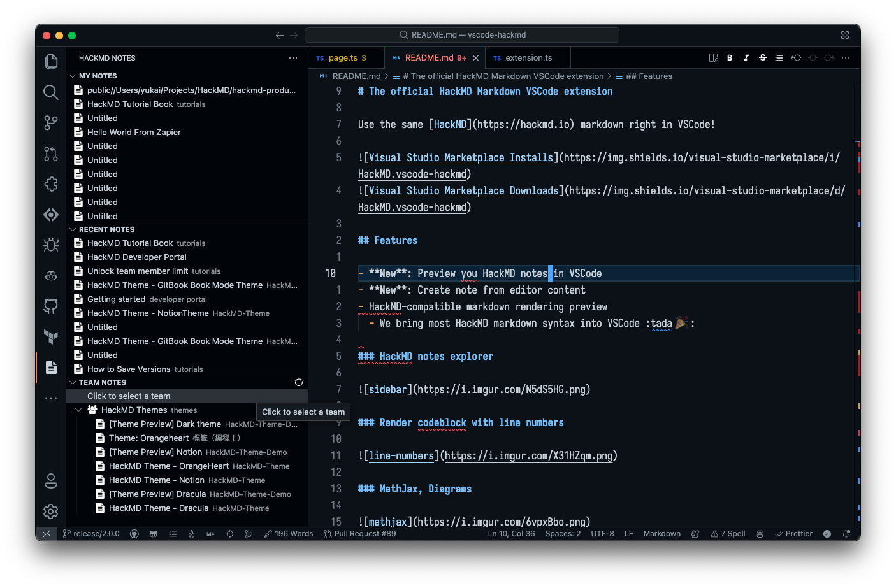Image resolution: width=896 pixels, height=588 pixels.
Task: Open Pull Request #89 in status bar
Action: (360, 534)
